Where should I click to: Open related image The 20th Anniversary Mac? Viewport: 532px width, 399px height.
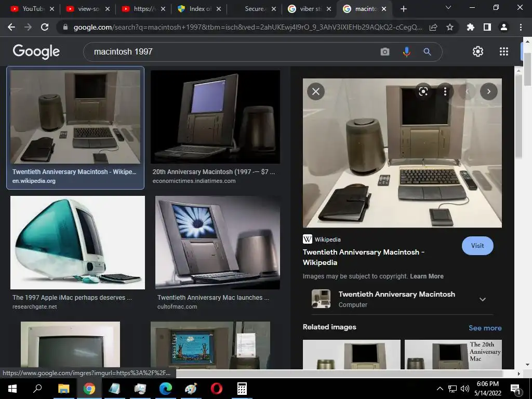pos(453,354)
